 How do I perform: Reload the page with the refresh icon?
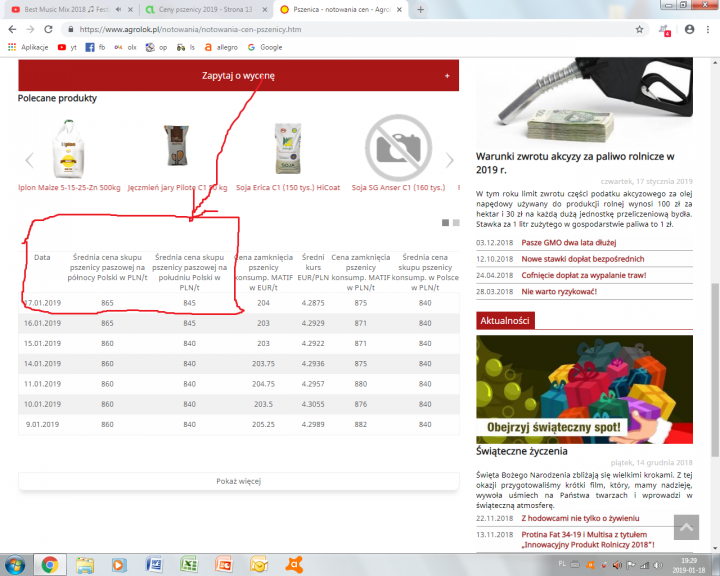pos(51,29)
